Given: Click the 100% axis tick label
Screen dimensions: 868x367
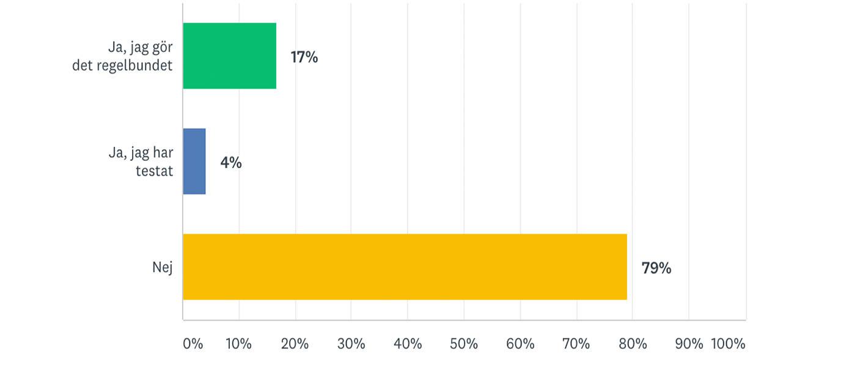Looking at the screenshot, I should coord(728,344).
